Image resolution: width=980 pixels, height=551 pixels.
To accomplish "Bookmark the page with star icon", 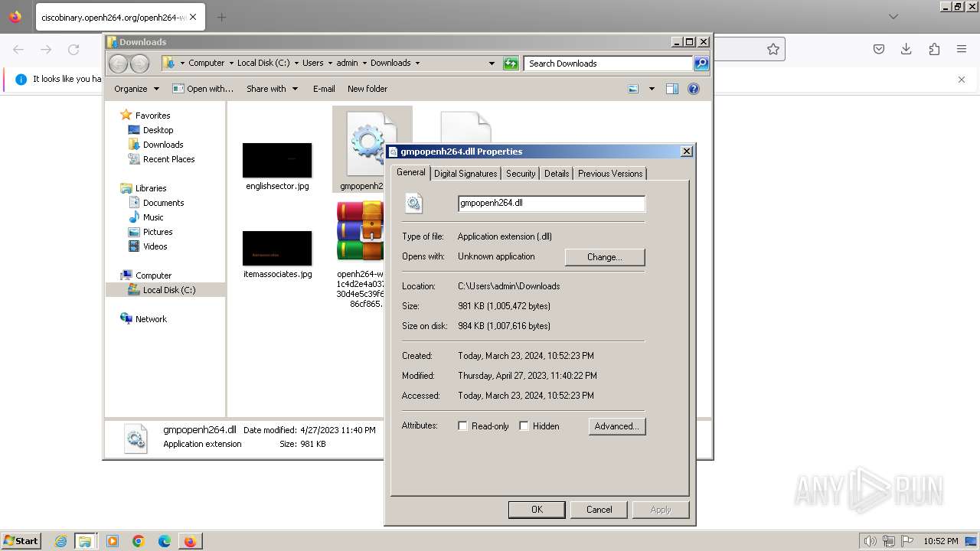I will coord(773,49).
